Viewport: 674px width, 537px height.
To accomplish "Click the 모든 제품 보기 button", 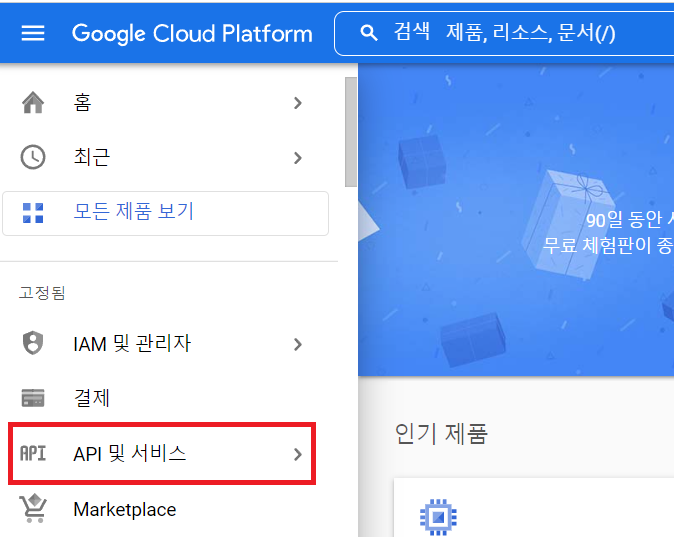I will click(165, 213).
